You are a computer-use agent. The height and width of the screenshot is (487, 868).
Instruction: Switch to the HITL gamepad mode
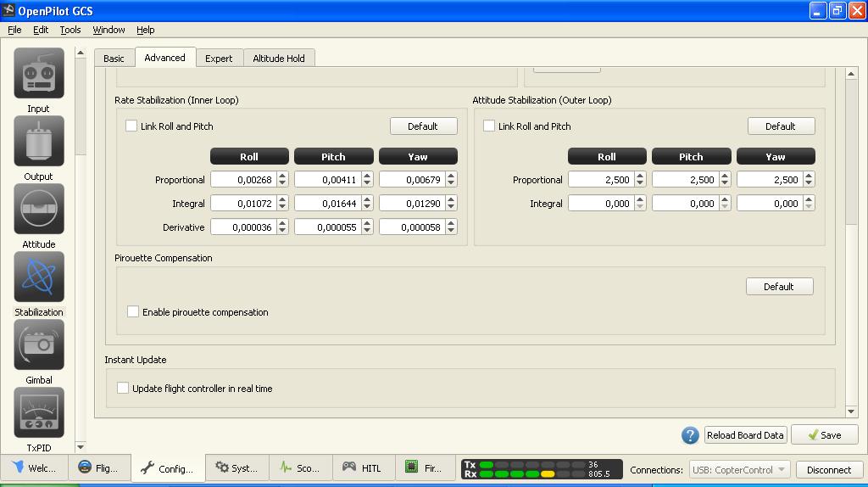362,468
